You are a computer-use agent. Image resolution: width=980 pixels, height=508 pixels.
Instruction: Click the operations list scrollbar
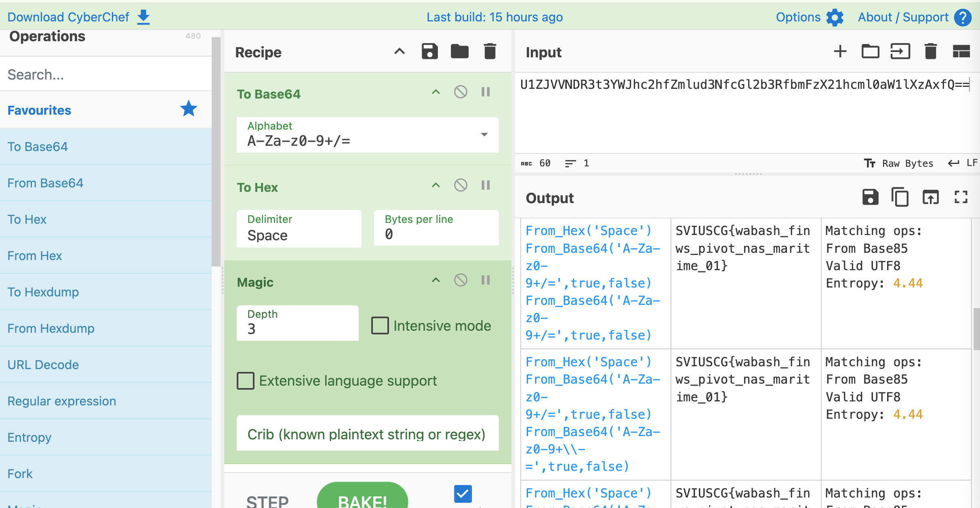[216, 152]
